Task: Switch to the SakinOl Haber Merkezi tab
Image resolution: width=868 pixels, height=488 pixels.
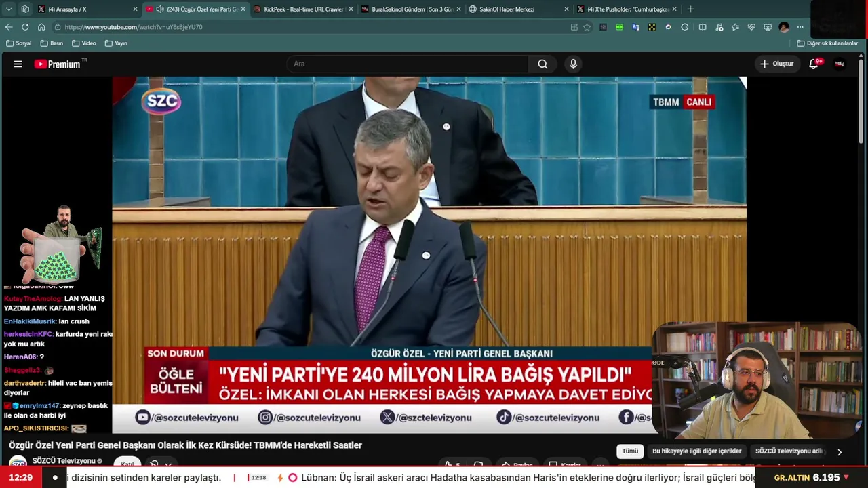Action: click(x=518, y=9)
